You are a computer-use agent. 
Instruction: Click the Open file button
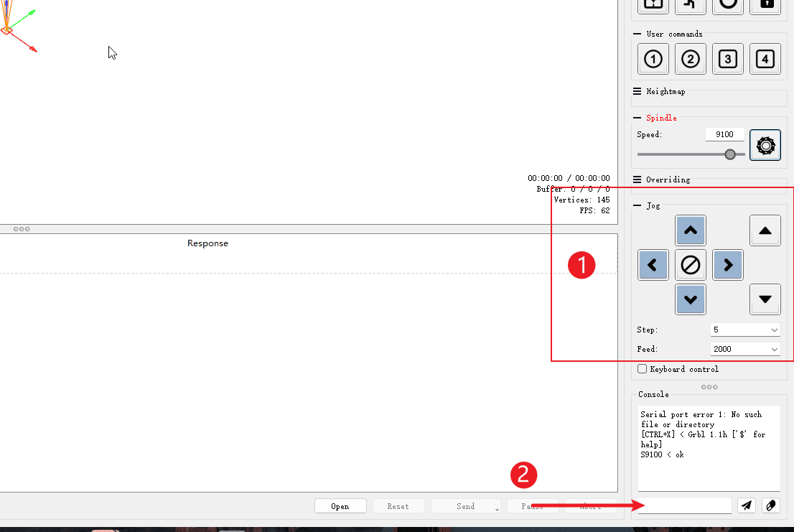coord(340,506)
